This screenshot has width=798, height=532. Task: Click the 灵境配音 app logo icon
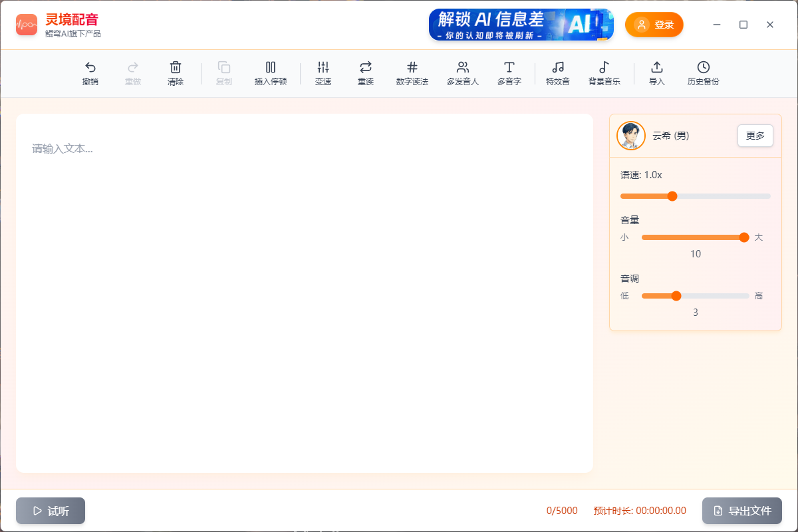(26, 24)
